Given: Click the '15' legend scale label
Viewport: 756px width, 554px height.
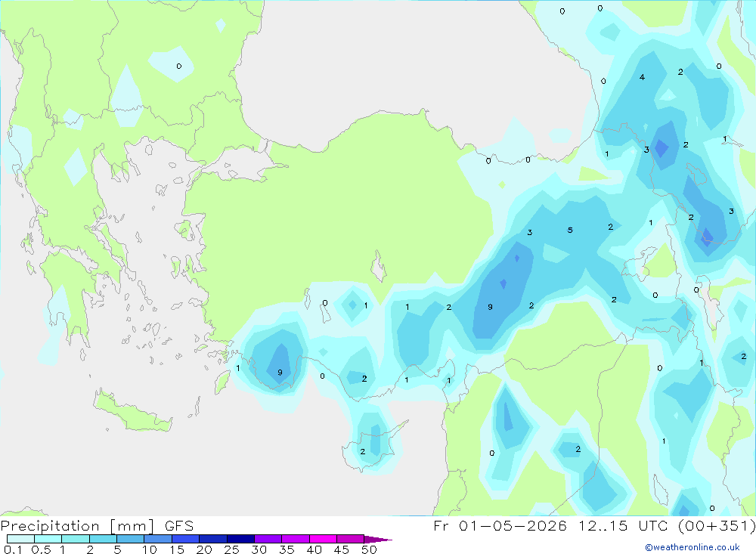Looking at the screenshot, I should [177, 549].
